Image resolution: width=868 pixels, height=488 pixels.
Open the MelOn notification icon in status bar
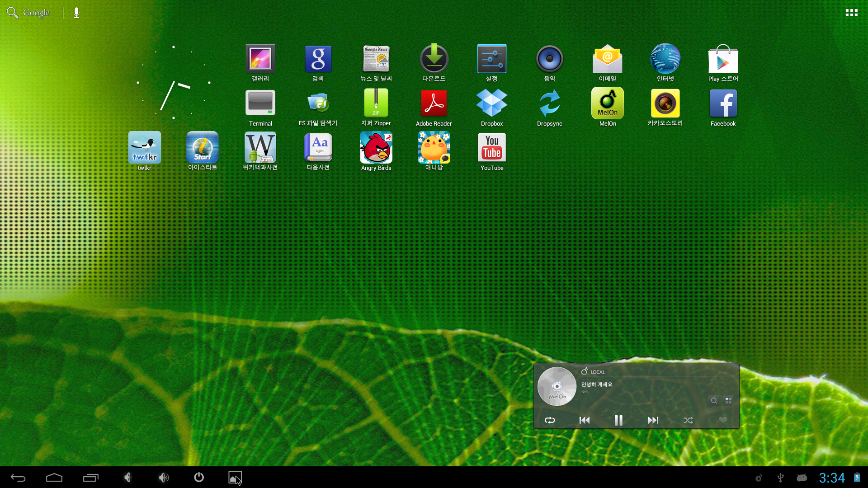click(759, 478)
